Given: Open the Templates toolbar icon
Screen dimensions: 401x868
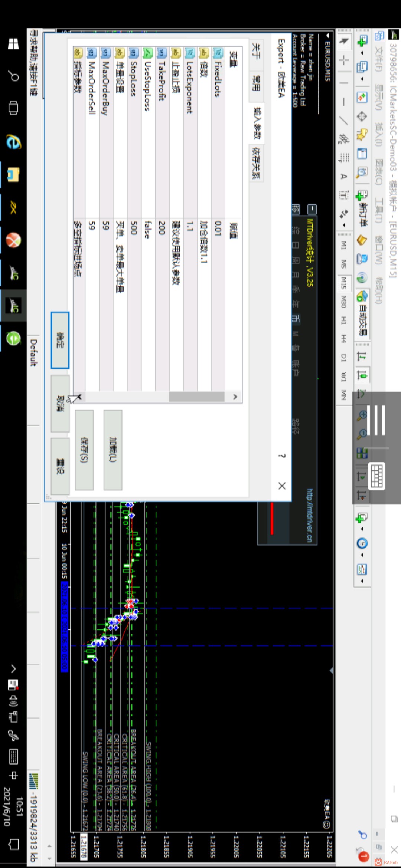Looking at the screenshot, I should click(x=362, y=569).
